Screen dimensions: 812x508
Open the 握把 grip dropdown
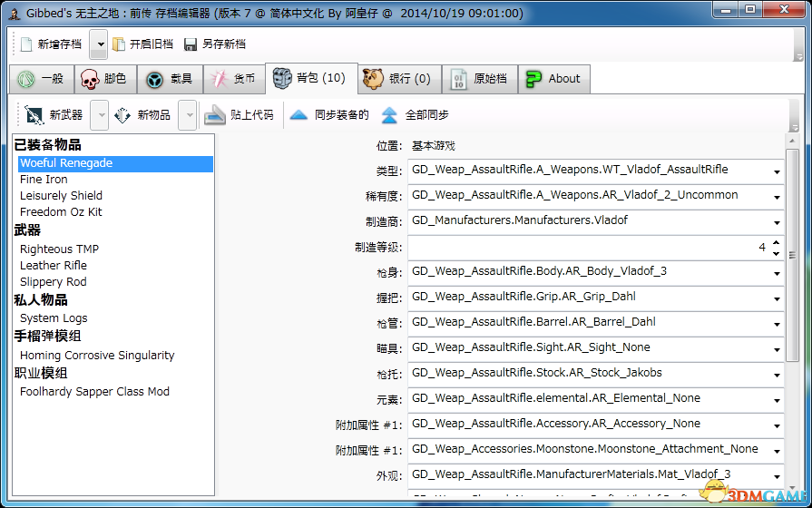click(x=777, y=298)
